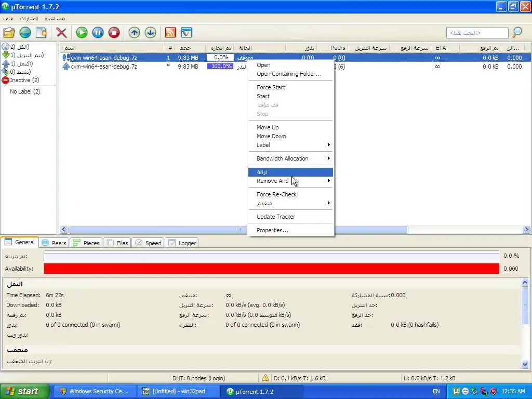The image size is (532, 399).
Task: Click the green Start toolbar button
Action: click(x=82, y=33)
